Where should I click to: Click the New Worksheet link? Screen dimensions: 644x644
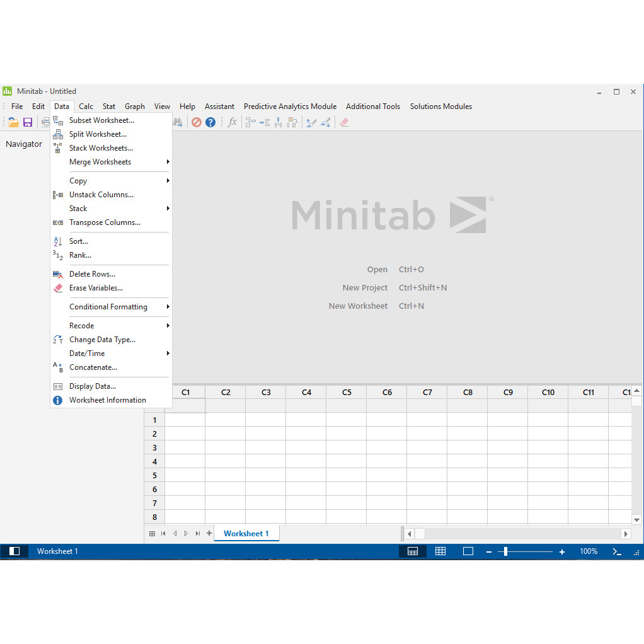(358, 306)
